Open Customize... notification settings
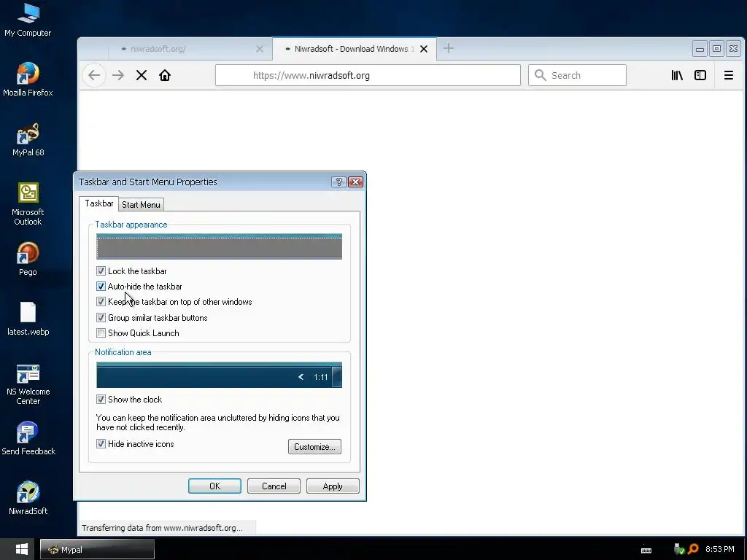Image resolution: width=747 pixels, height=560 pixels. [x=314, y=447]
